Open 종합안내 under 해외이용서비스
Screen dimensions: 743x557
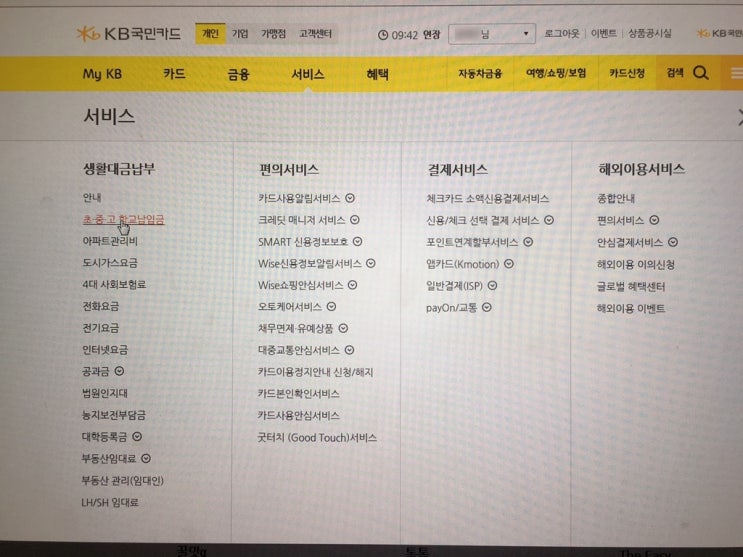point(616,198)
